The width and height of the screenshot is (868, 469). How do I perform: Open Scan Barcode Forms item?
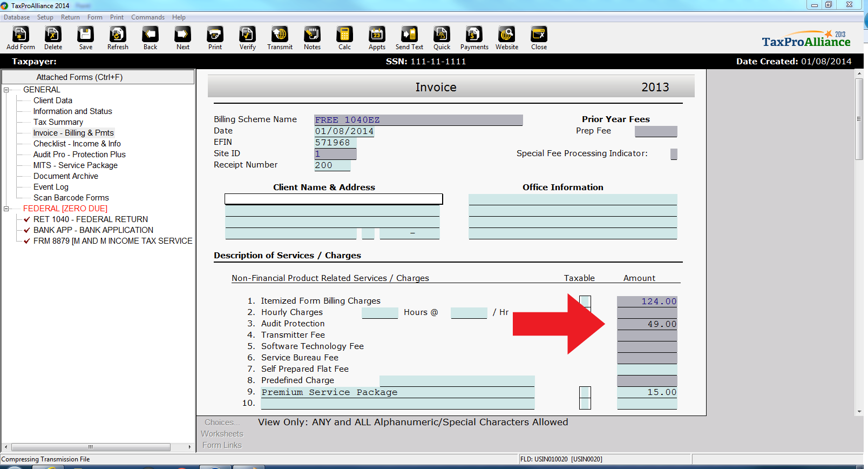click(71, 198)
